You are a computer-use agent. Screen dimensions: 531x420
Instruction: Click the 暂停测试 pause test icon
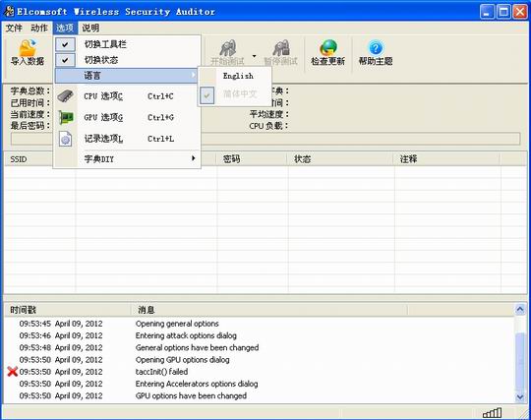pyautogui.click(x=281, y=48)
